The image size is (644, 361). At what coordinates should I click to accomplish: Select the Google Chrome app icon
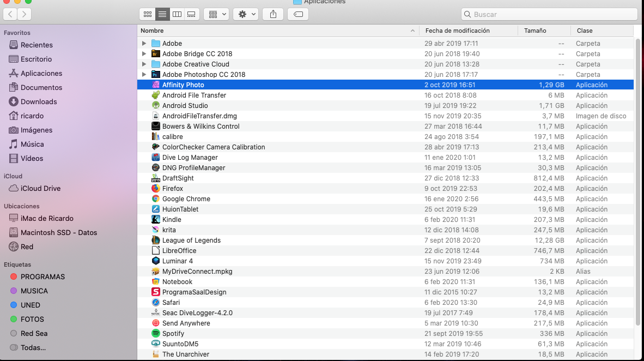[156, 198]
